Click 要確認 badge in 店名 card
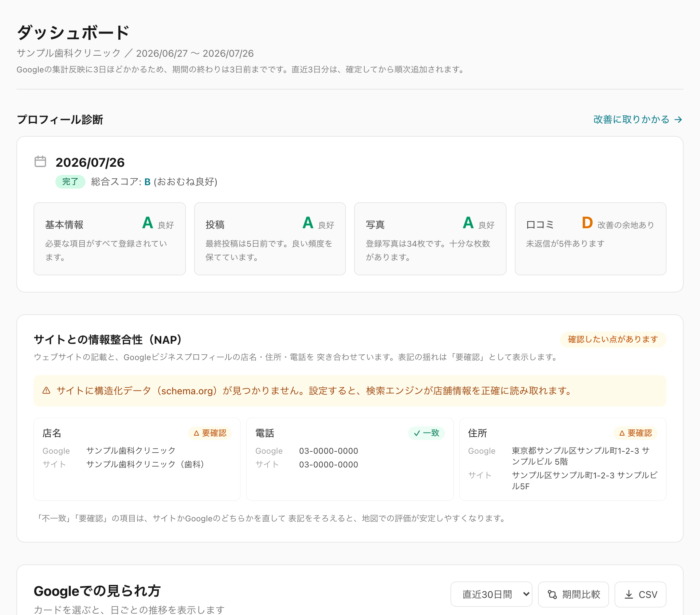The width and height of the screenshot is (700, 615). [210, 433]
